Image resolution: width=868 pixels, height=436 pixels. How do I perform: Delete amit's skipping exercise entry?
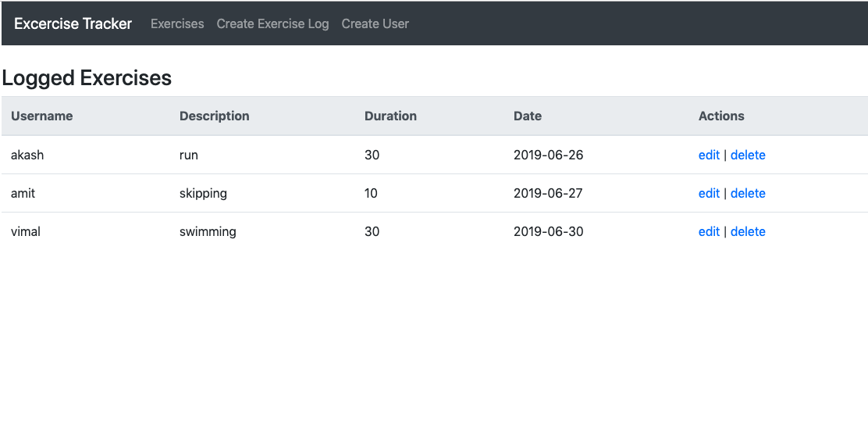pyautogui.click(x=748, y=193)
